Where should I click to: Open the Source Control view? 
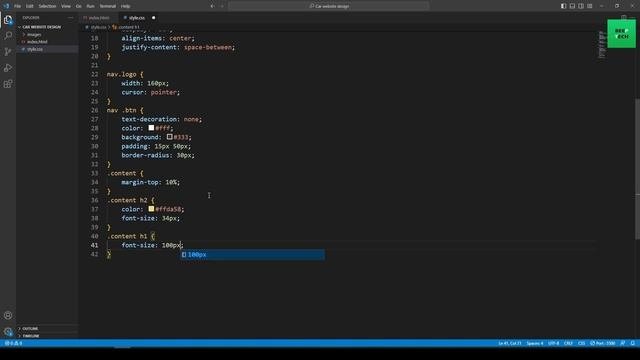(8, 52)
